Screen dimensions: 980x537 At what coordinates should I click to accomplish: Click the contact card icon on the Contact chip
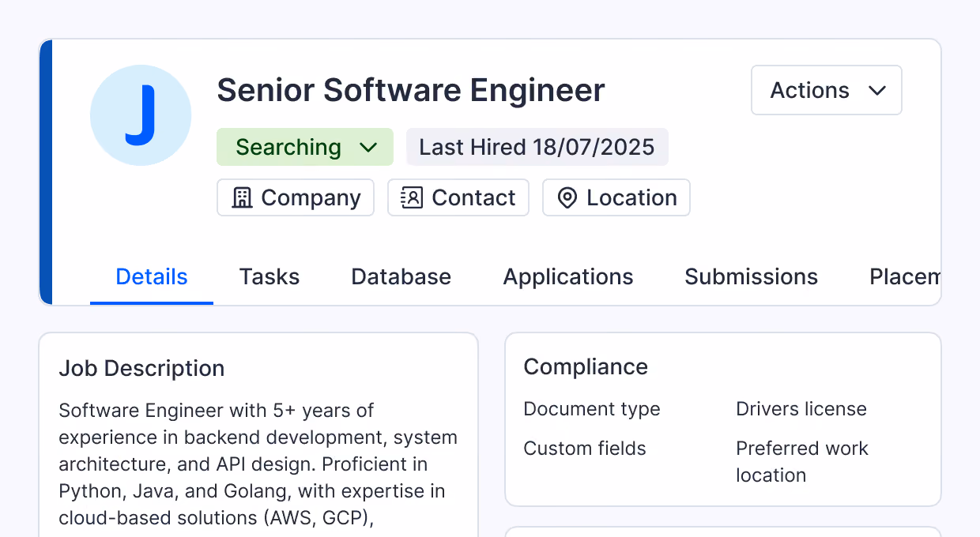412,197
